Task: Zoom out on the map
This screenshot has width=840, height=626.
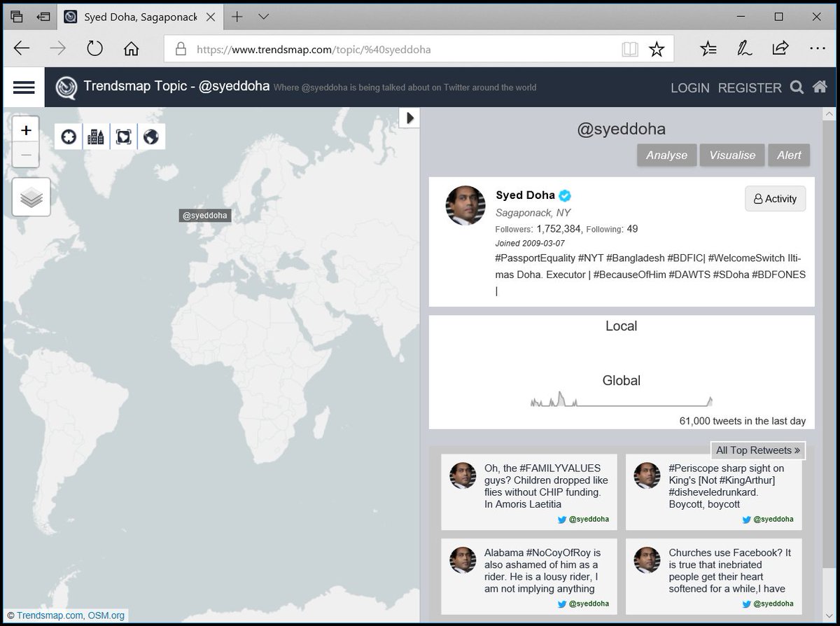Action: pos(26,155)
